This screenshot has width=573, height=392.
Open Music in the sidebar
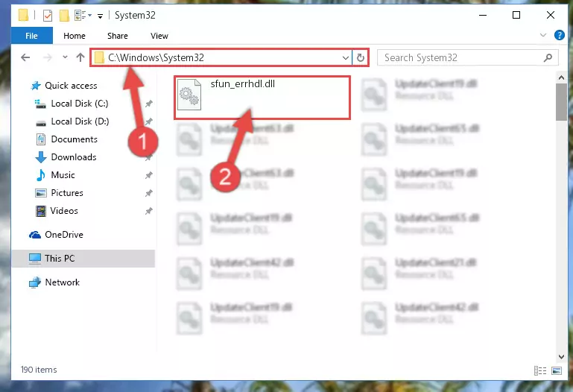[63, 175]
